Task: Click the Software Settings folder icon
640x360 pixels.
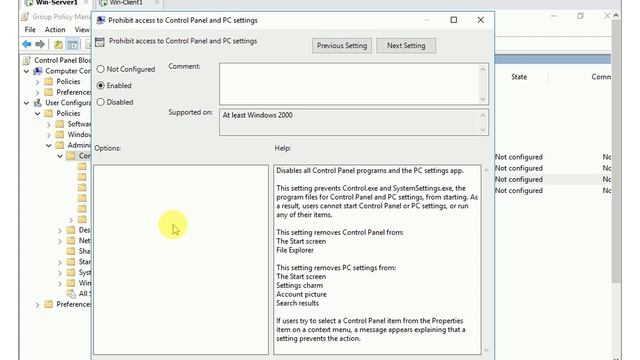Action: (x=60, y=124)
